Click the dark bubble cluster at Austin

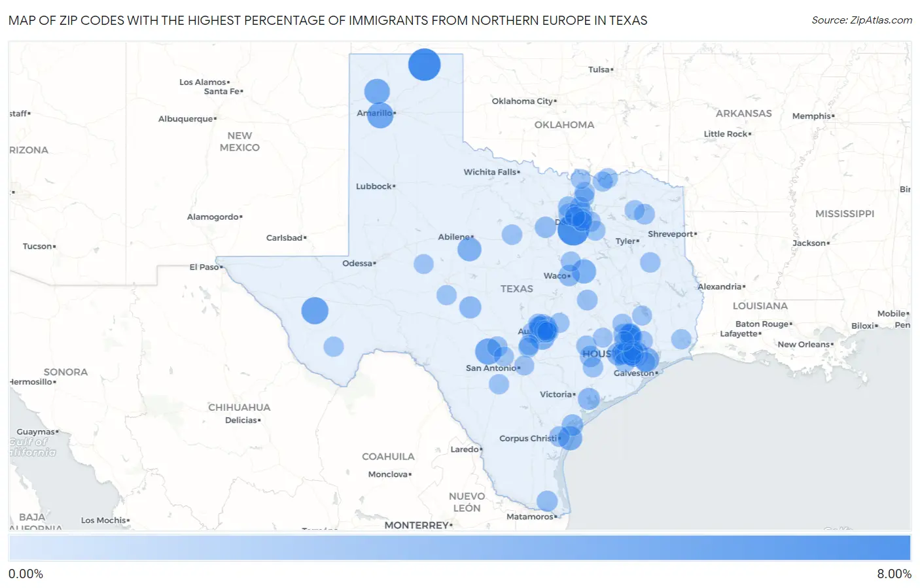pos(544,330)
